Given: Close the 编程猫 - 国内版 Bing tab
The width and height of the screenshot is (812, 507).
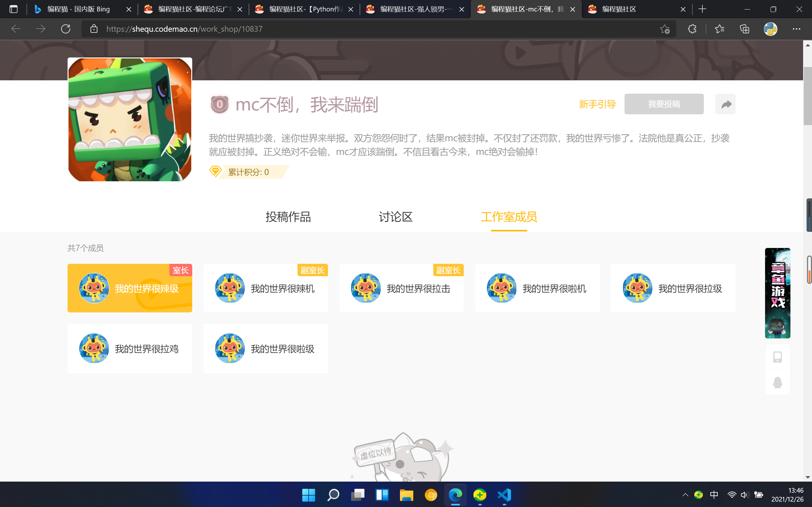Looking at the screenshot, I should point(129,10).
